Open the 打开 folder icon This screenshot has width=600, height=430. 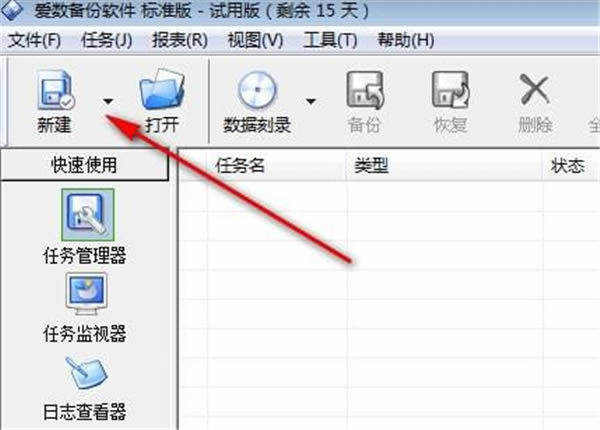162,90
